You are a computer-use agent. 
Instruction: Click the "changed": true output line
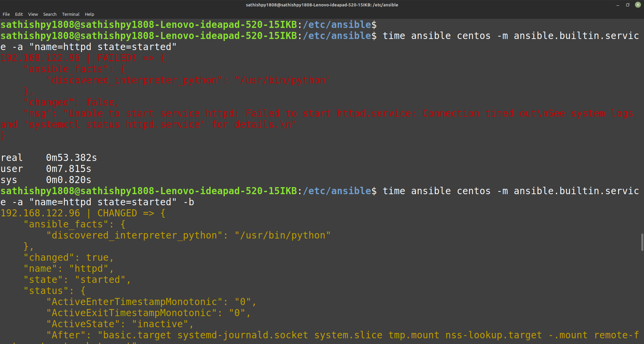[x=69, y=257]
